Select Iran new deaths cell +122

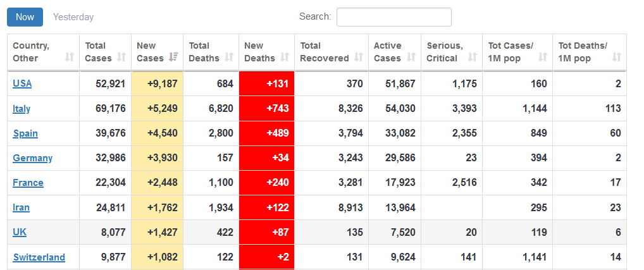point(266,207)
